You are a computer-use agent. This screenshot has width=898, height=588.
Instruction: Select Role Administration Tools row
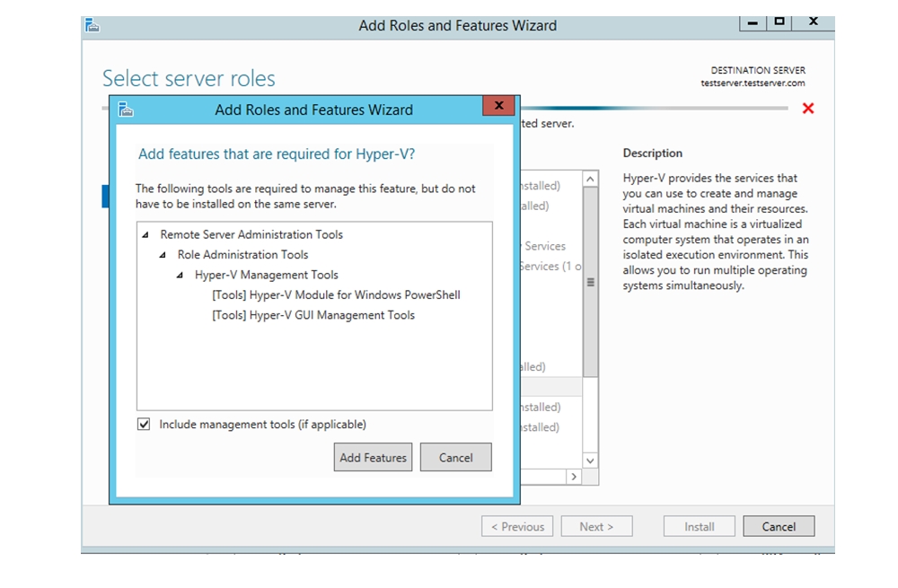point(242,255)
